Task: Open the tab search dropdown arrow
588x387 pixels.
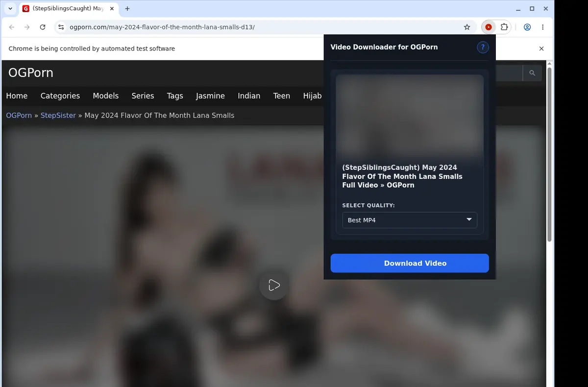Action: tap(10, 9)
